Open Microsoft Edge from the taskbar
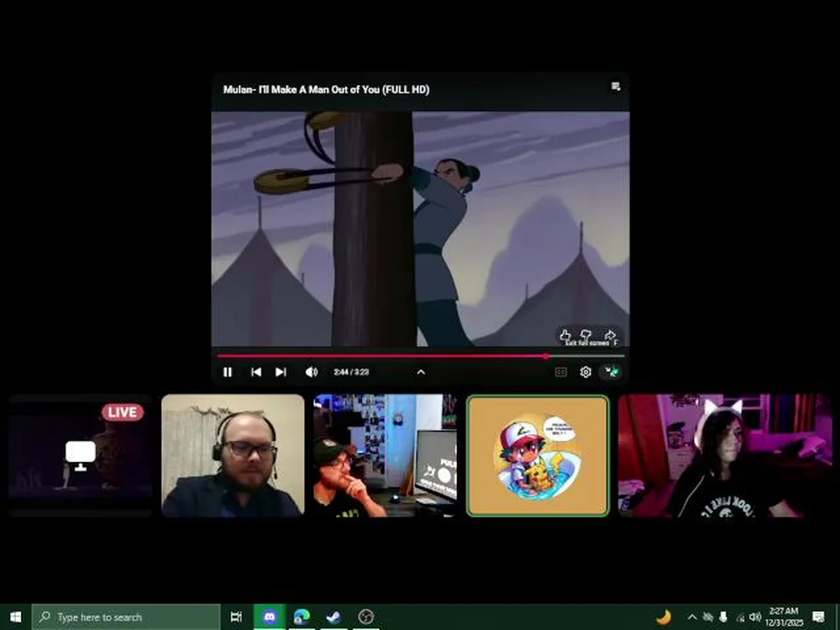 [x=302, y=617]
